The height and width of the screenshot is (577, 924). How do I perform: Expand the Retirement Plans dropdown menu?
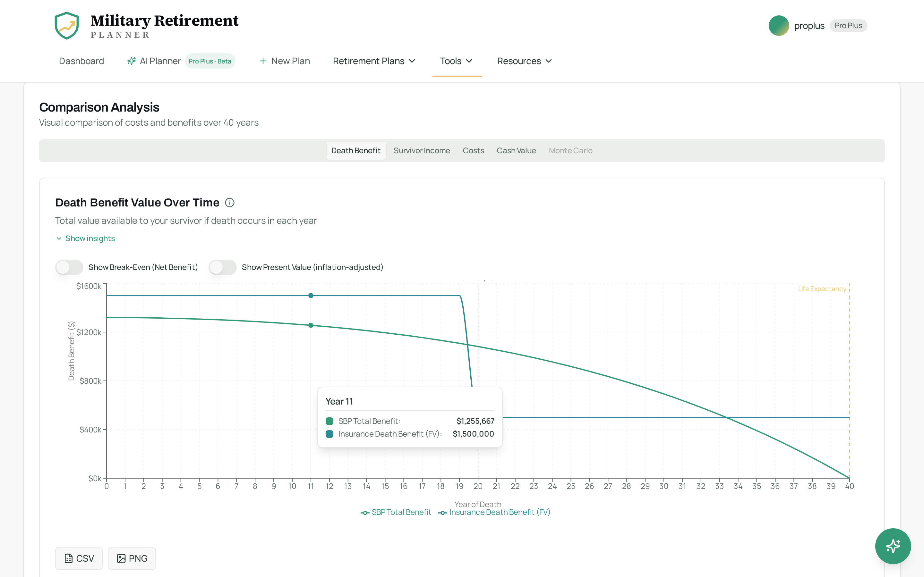point(374,61)
